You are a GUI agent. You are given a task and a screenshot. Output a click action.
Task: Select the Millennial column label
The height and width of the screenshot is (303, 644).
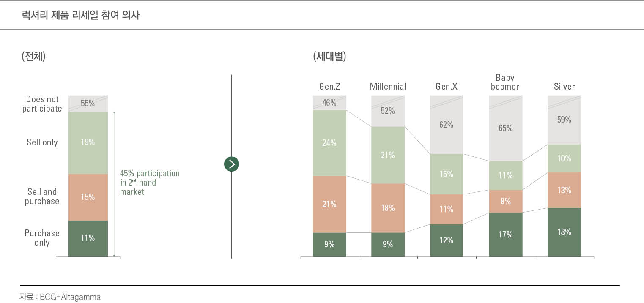tap(388, 87)
